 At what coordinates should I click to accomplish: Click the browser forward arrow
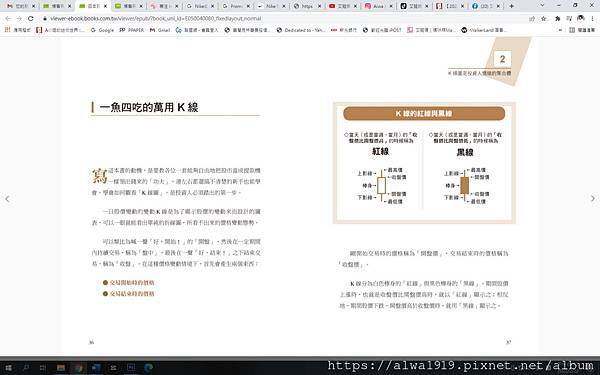(19, 18)
